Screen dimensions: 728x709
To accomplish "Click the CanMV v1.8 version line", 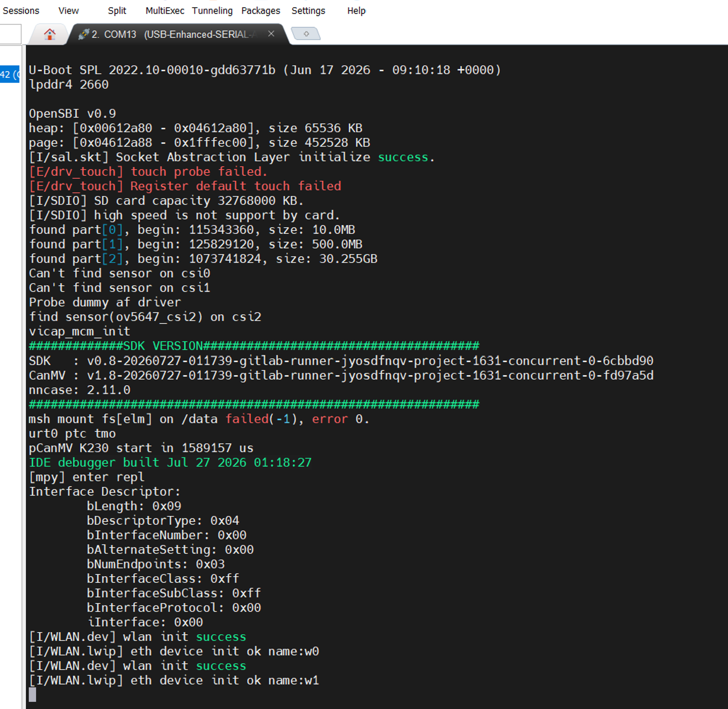I will (x=341, y=376).
